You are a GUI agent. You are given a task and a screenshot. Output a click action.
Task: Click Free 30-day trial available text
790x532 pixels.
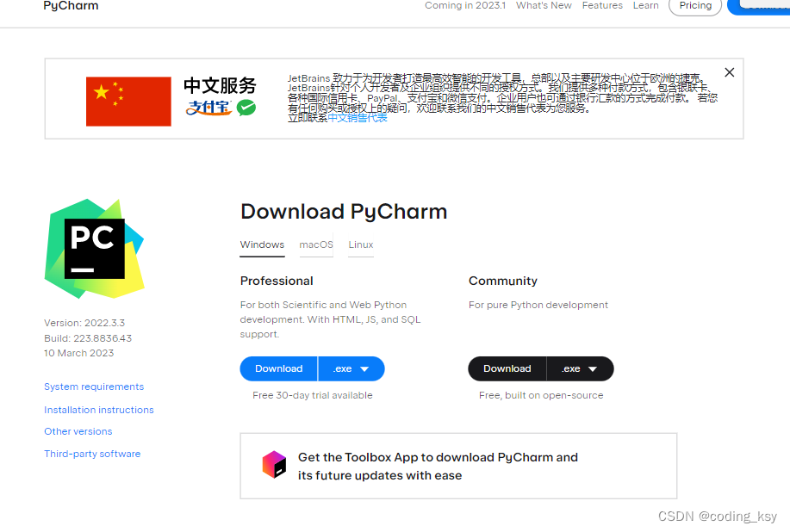coord(313,395)
